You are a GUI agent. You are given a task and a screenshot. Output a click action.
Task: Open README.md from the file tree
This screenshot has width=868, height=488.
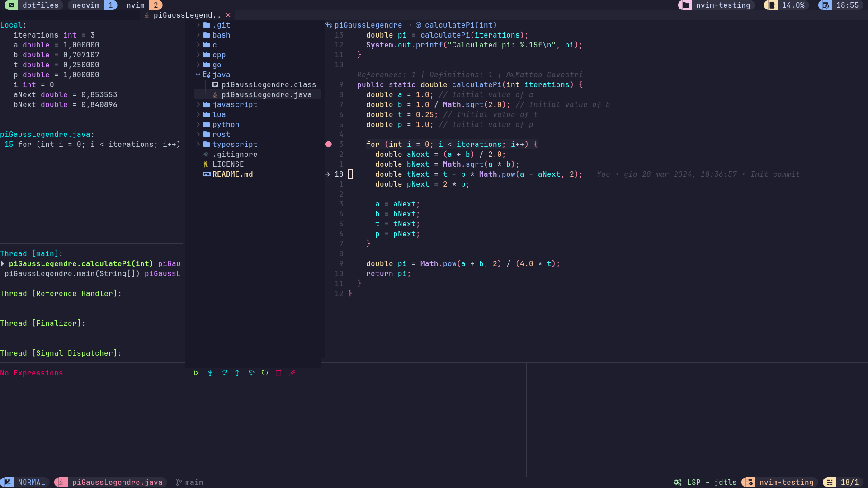(232, 174)
